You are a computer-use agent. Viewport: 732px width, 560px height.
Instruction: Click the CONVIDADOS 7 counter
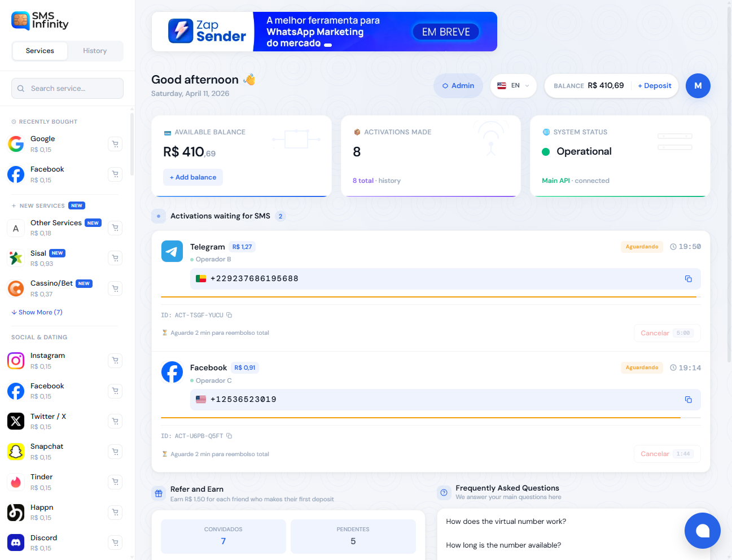tap(223, 536)
